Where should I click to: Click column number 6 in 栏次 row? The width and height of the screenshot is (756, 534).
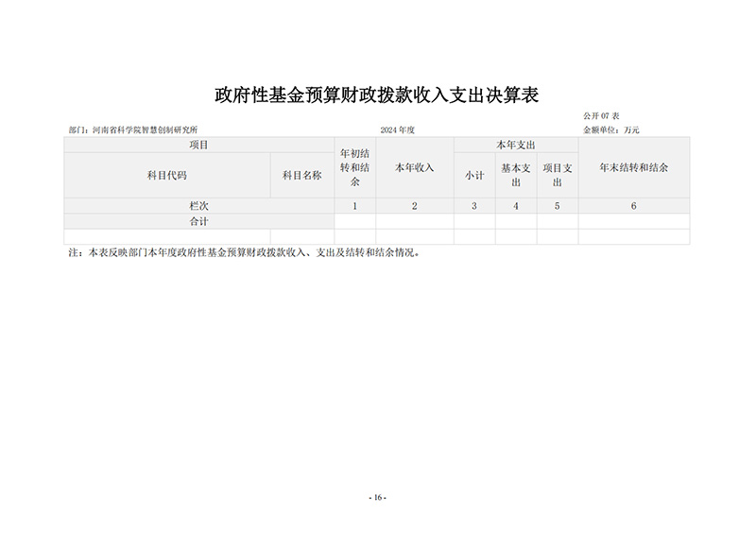[x=633, y=206]
